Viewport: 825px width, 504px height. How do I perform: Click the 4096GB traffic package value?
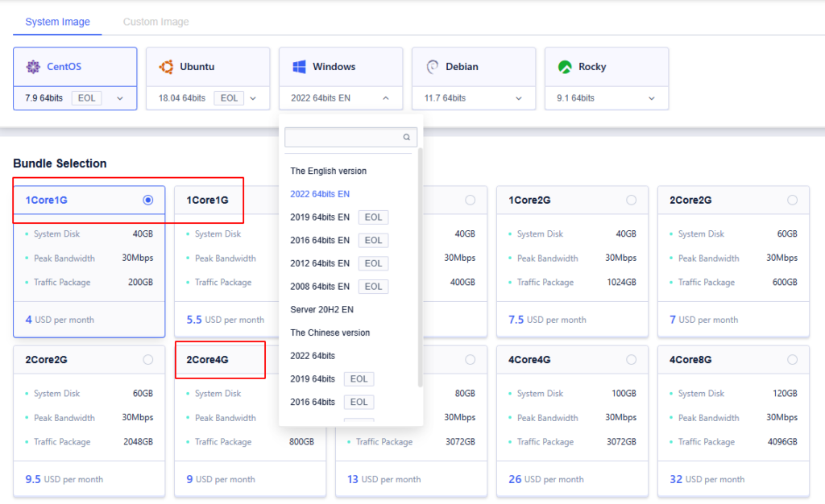(782, 442)
